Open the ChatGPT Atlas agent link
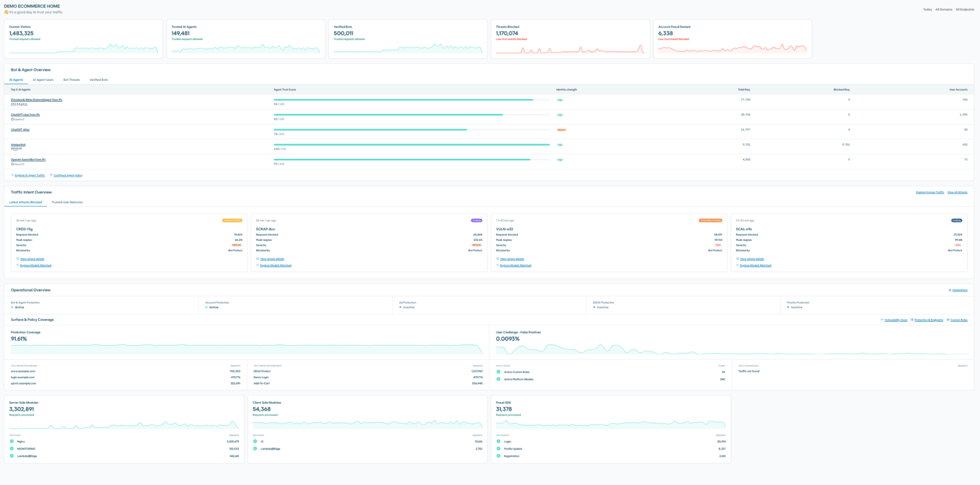 point(20,130)
